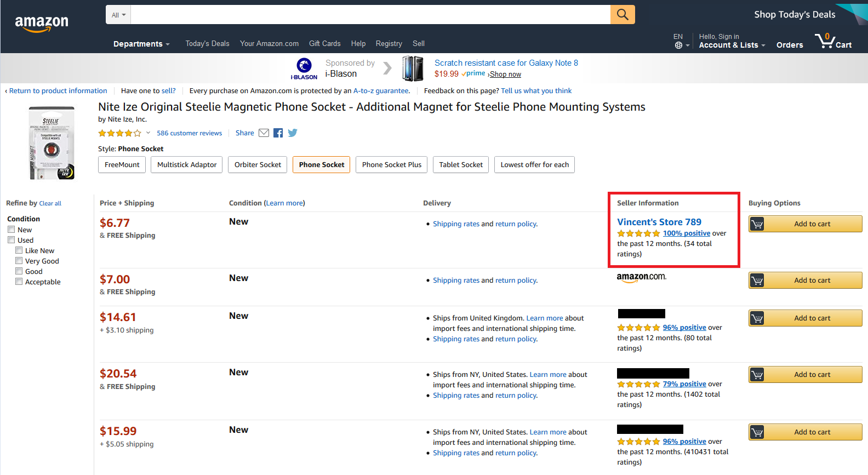Open the All search category dropdown

(118, 15)
